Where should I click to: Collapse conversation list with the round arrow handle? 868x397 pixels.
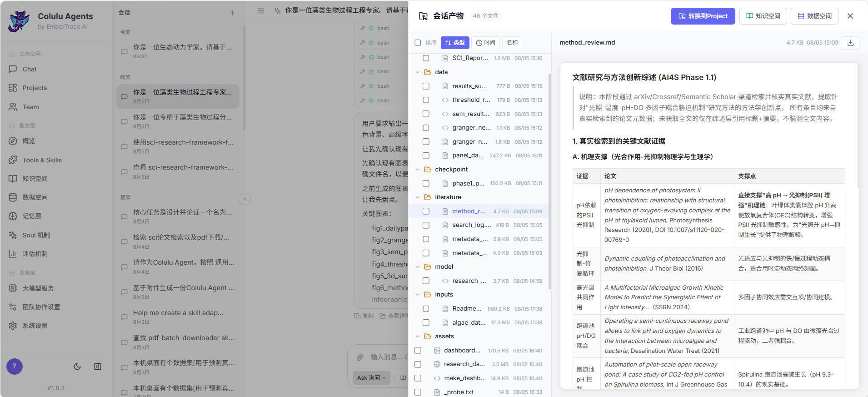(x=245, y=199)
